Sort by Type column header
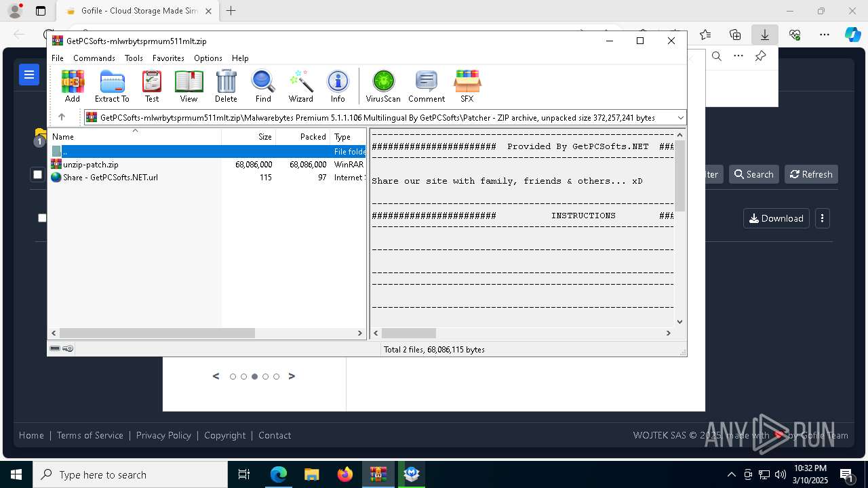The image size is (868, 488). tap(348, 136)
